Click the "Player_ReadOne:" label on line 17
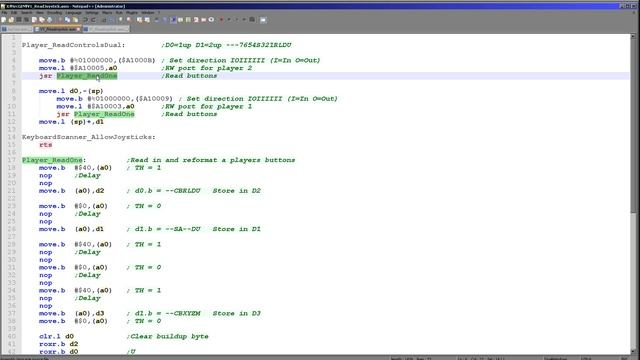The image size is (640, 360). tap(54, 160)
